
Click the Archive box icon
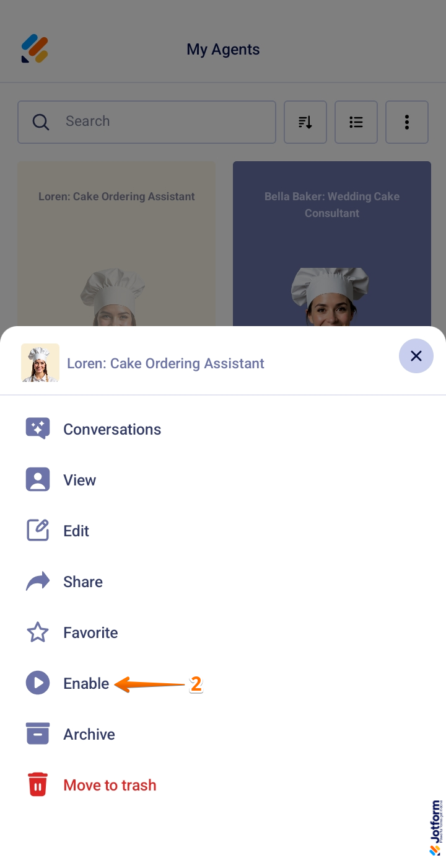tap(38, 734)
